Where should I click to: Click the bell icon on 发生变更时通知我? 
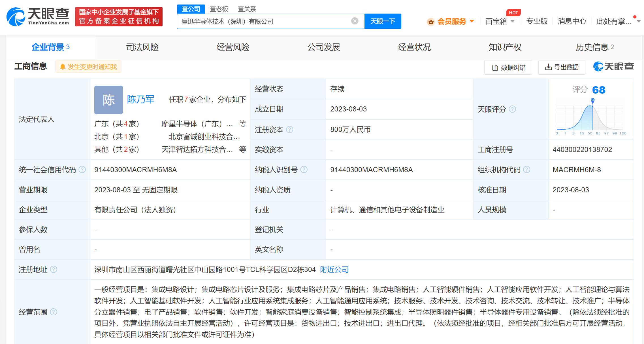click(63, 66)
